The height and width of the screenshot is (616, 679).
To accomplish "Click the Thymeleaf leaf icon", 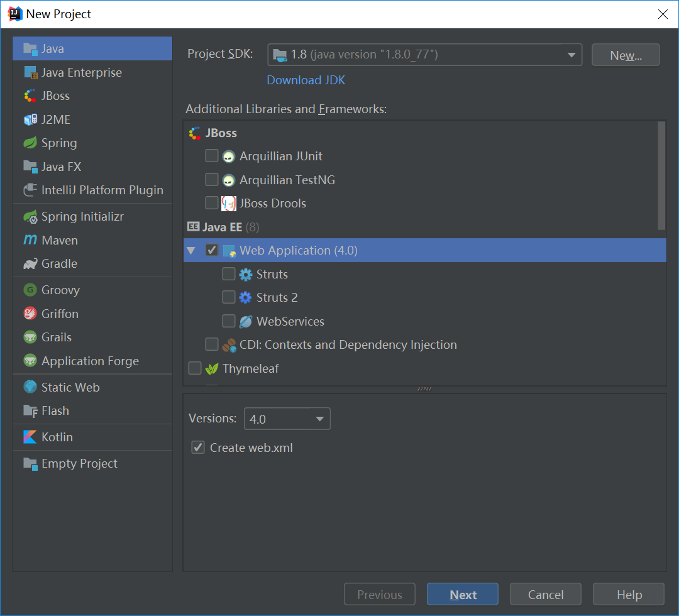I will [x=212, y=369].
